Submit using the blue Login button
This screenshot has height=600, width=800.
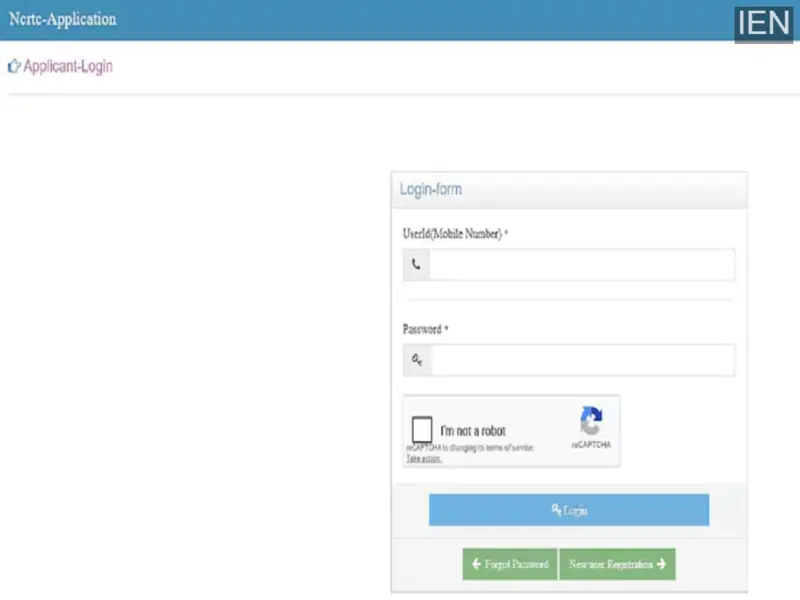(x=569, y=510)
